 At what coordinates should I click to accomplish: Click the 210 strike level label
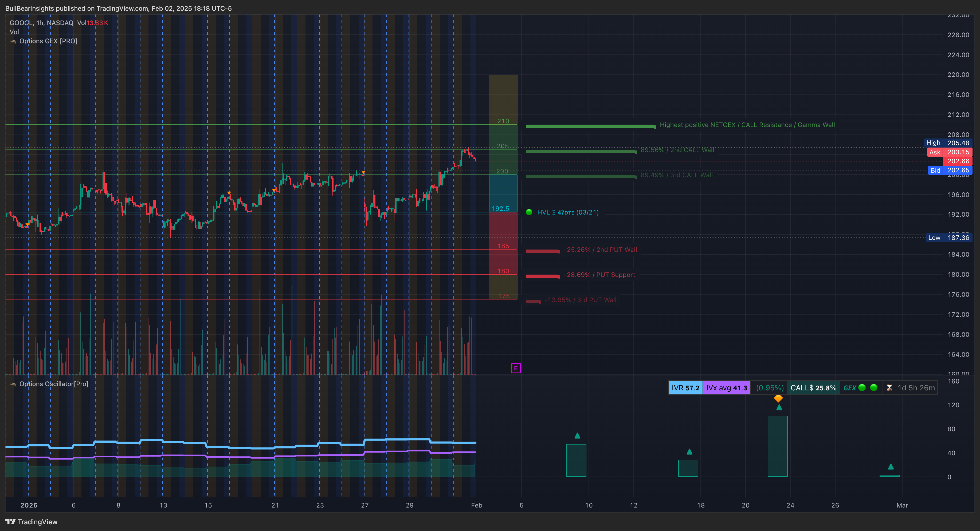pyautogui.click(x=503, y=121)
